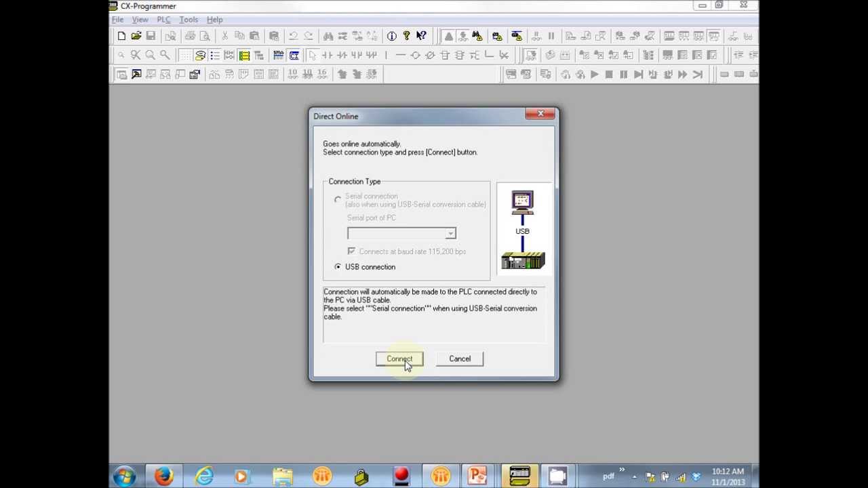Open PowerPoint from the taskbar

point(478,476)
